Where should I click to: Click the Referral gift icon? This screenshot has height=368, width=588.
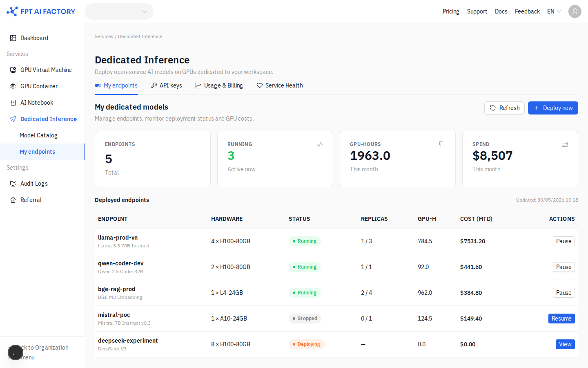pyautogui.click(x=13, y=200)
